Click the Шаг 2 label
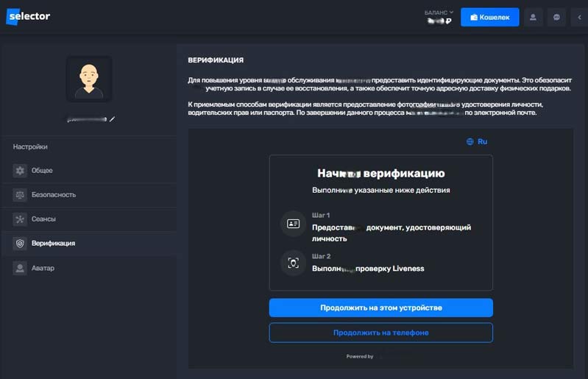The image size is (588, 379). coord(321,256)
